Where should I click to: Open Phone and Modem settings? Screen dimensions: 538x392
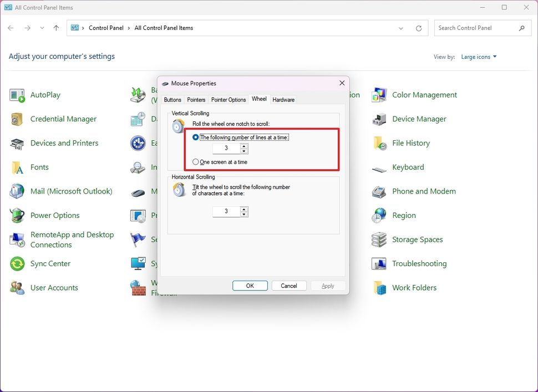423,191
